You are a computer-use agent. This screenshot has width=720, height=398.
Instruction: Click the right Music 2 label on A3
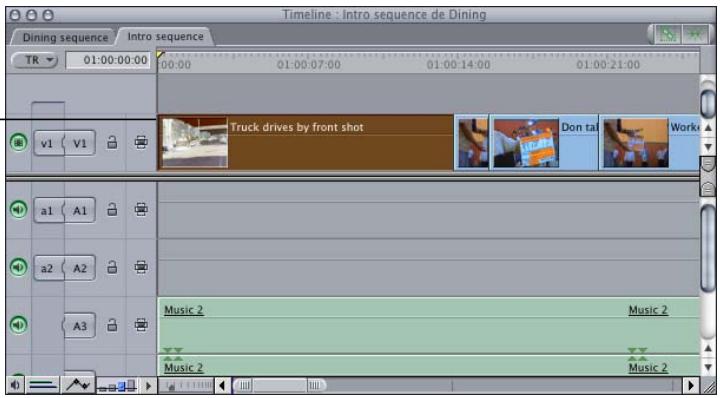tap(648, 310)
